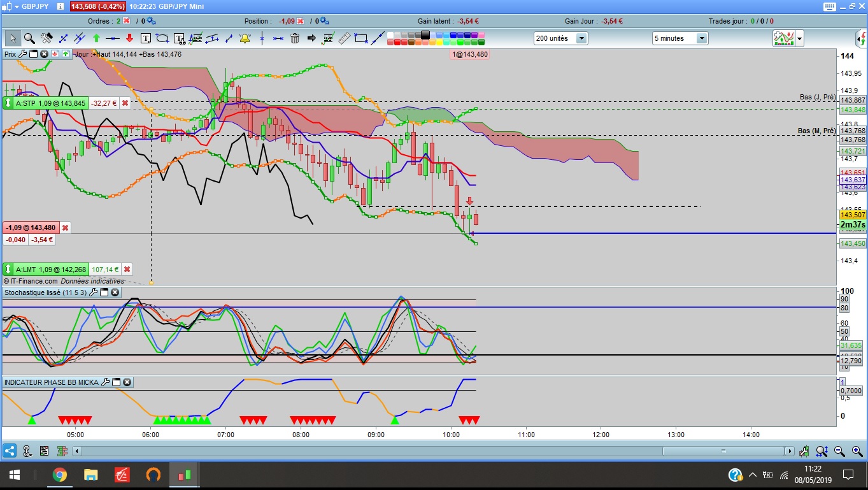Image resolution: width=868 pixels, height=490 pixels.
Task: Select the magnifying glass zoom tool
Action: (x=29, y=38)
